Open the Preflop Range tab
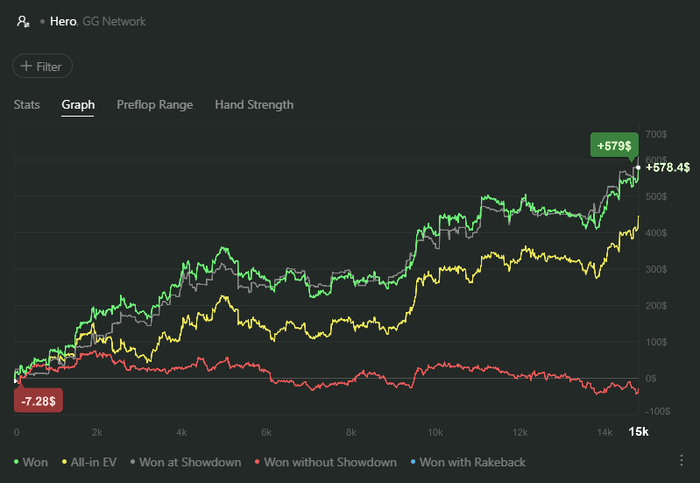700x483 pixels. (155, 104)
